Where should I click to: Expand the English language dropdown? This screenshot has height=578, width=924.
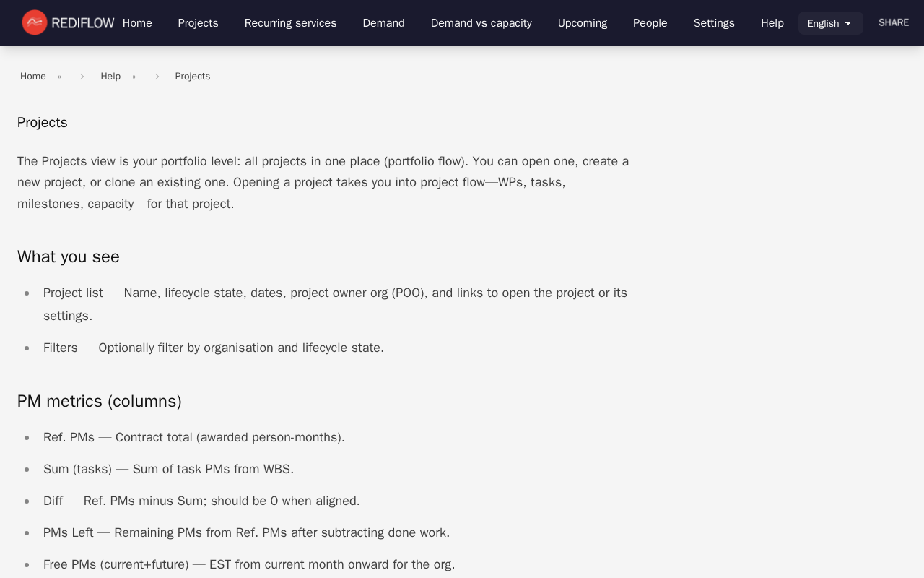click(830, 23)
